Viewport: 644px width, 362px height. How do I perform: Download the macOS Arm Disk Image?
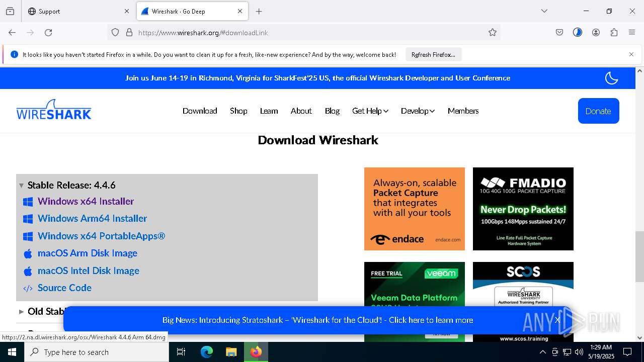[88, 253]
